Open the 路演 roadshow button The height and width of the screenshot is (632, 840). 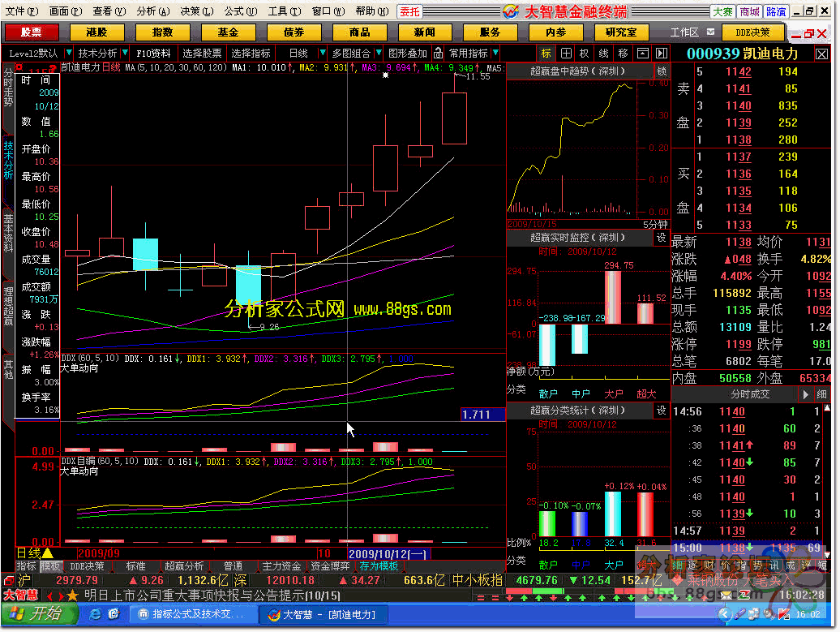coord(776,11)
